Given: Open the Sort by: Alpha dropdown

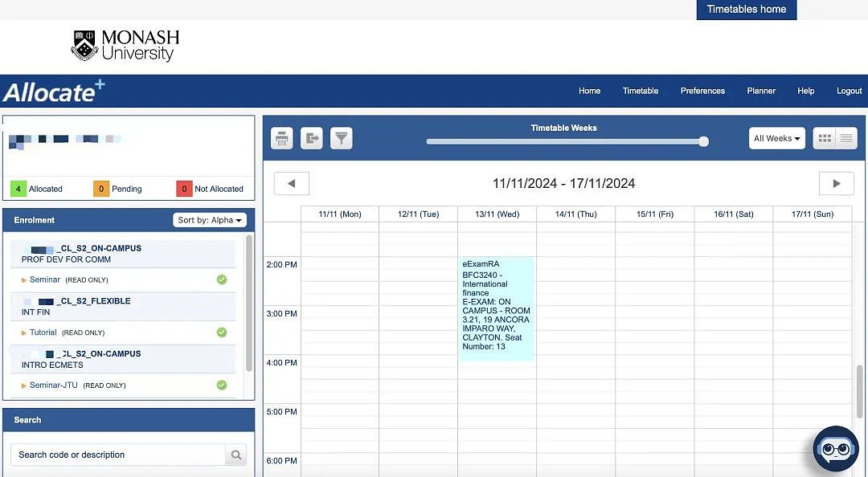Looking at the screenshot, I should 210,220.
